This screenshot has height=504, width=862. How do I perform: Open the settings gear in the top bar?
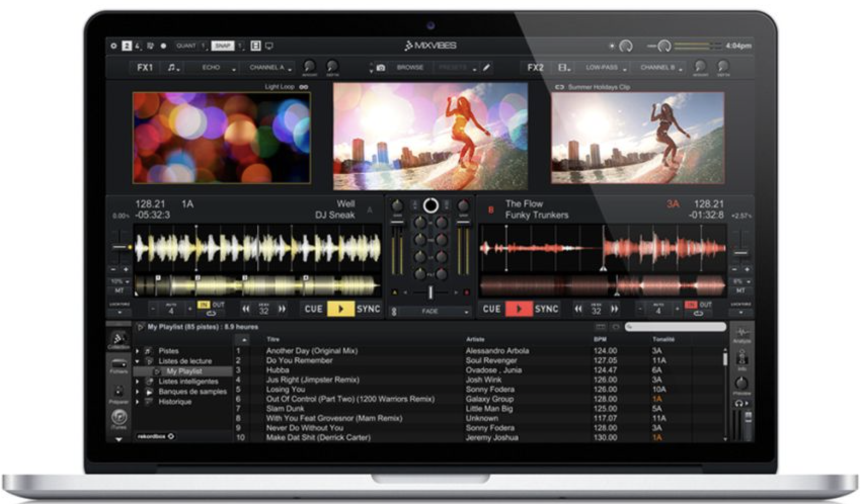click(x=113, y=46)
